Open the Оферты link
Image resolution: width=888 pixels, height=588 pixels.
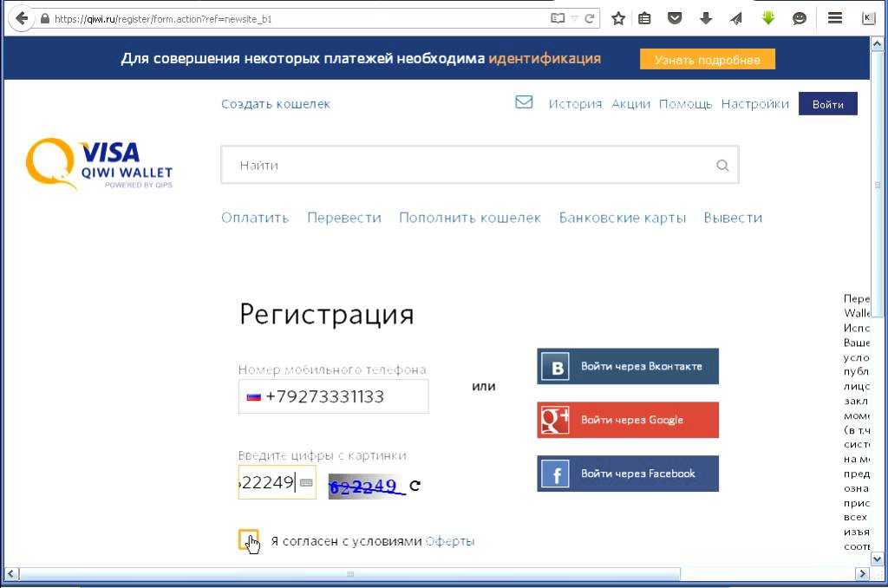[x=450, y=541]
